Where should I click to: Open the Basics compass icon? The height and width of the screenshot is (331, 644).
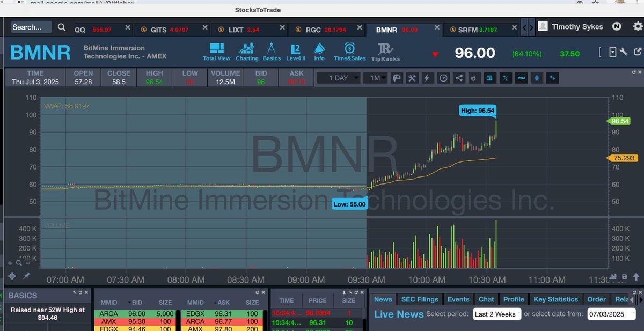[272, 52]
